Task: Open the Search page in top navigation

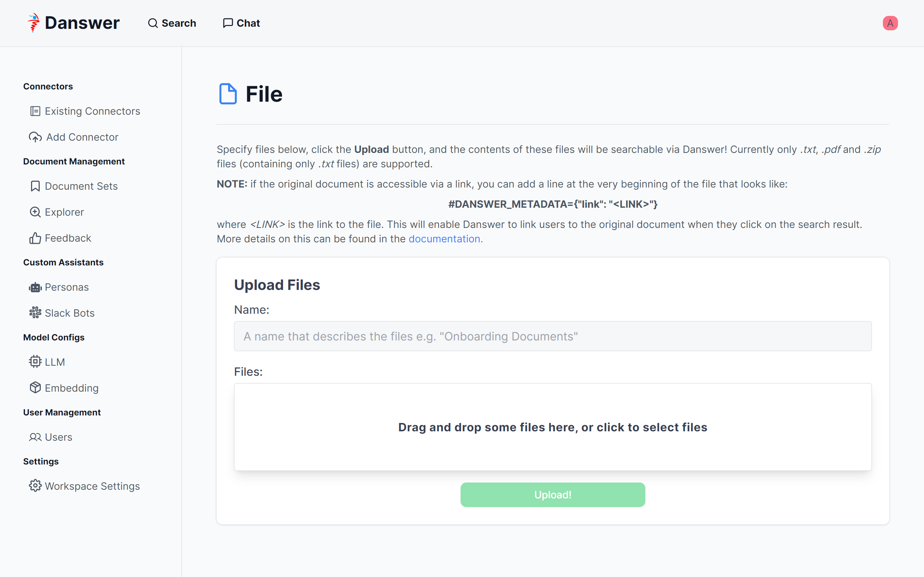Action: coord(172,23)
